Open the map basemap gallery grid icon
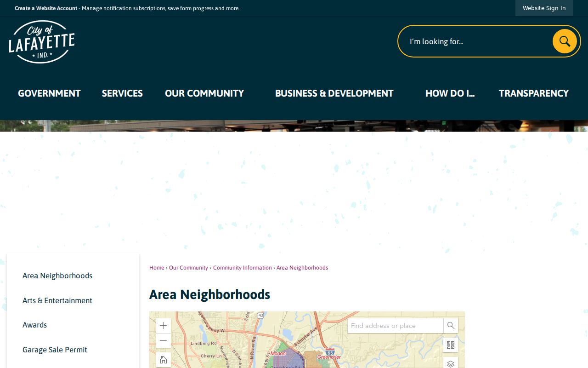The image size is (588, 368). pyautogui.click(x=451, y=345)
